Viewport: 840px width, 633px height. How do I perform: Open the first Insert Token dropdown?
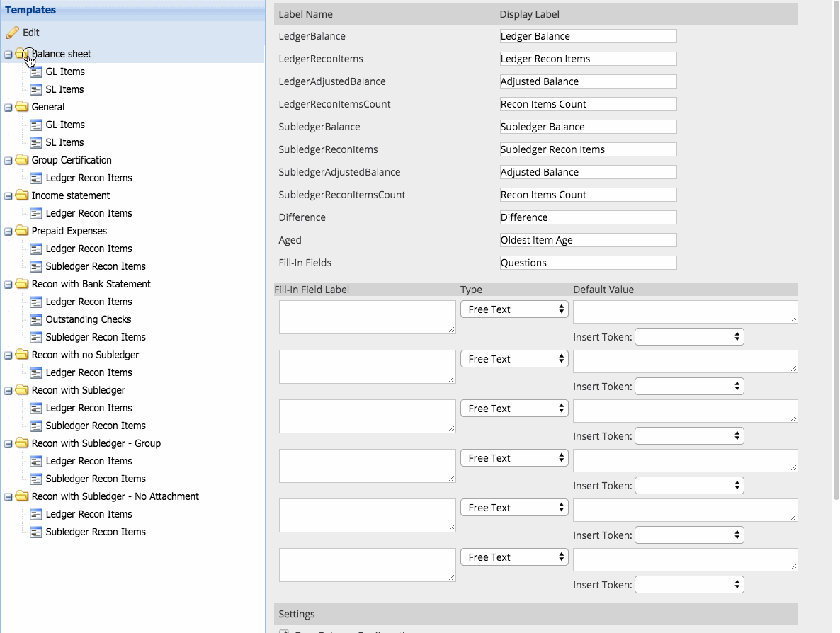click(689, 337)
